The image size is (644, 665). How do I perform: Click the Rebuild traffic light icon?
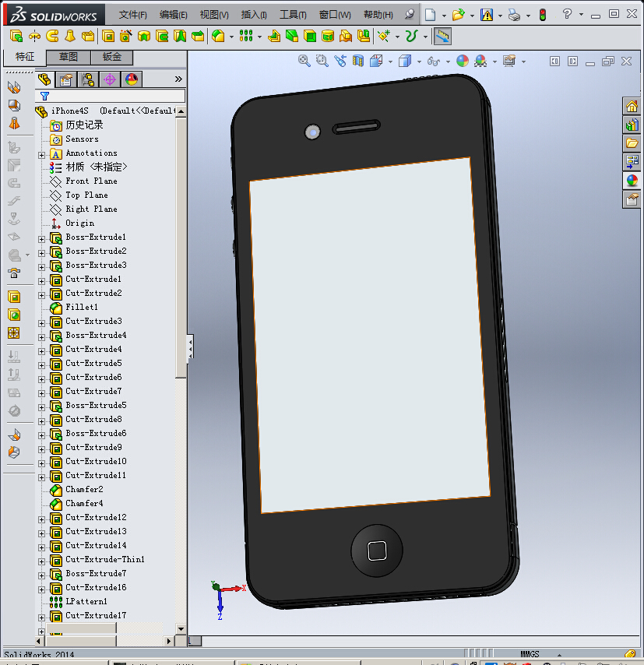543,15
